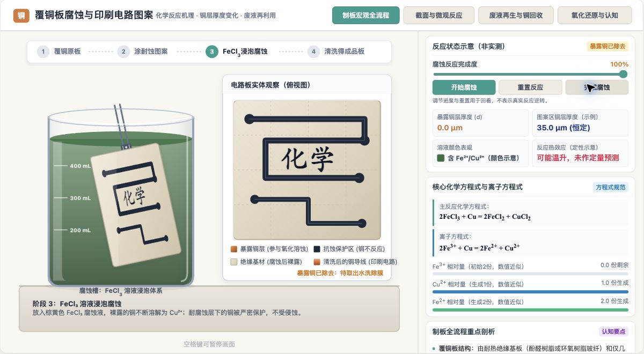Click the 制板全流程重点剖析 heading
This screenshot has height=354, width=644.
464,331
